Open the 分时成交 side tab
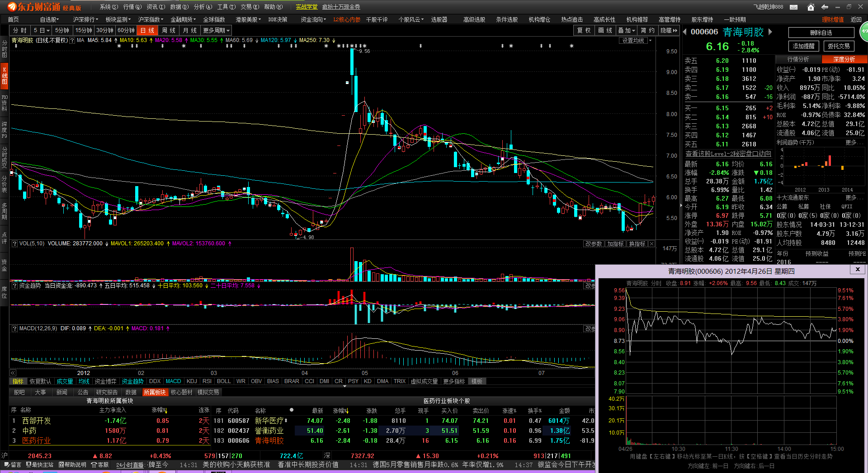Image resolution: width=868 pixels, height=473 pixels. [5, 157]
